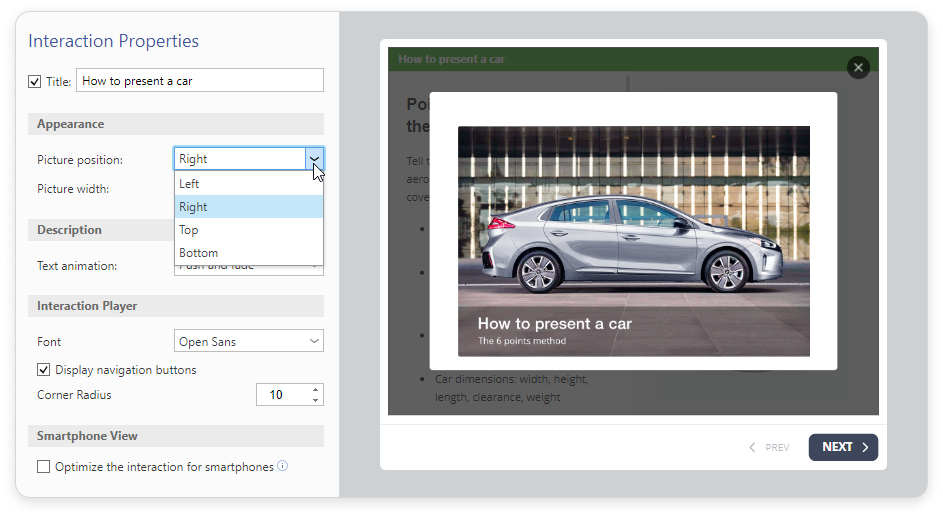Enable Optimize the interaction for smartphones
Image resolution: width=943 pixels, height=517 pixels.
point(44,467)
